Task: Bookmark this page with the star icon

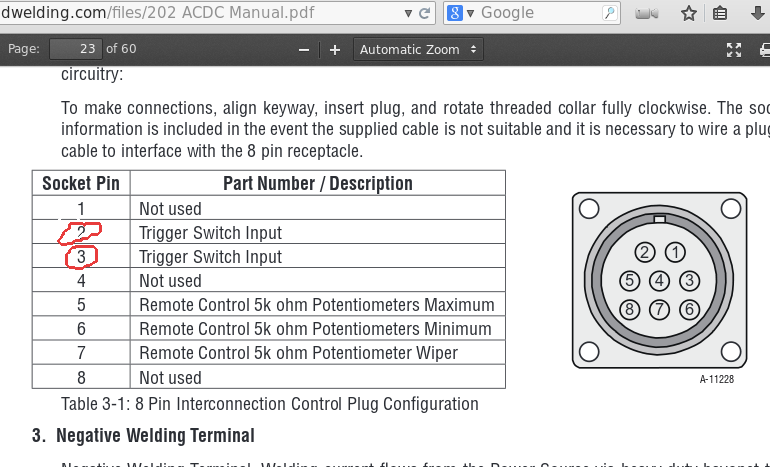Action: tap(688, 14)
